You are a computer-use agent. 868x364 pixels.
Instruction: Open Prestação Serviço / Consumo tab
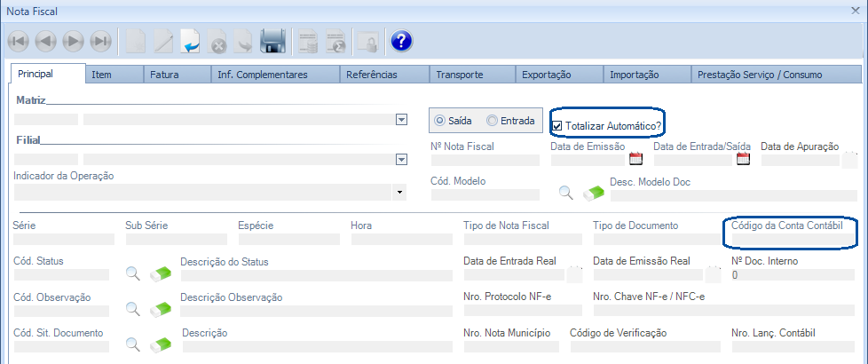776,75
